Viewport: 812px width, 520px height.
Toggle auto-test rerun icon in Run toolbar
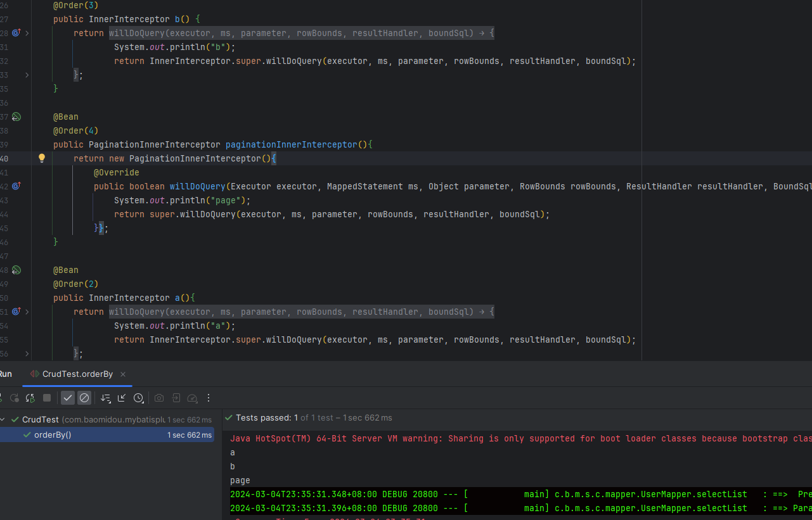click(x=30, y=398)
